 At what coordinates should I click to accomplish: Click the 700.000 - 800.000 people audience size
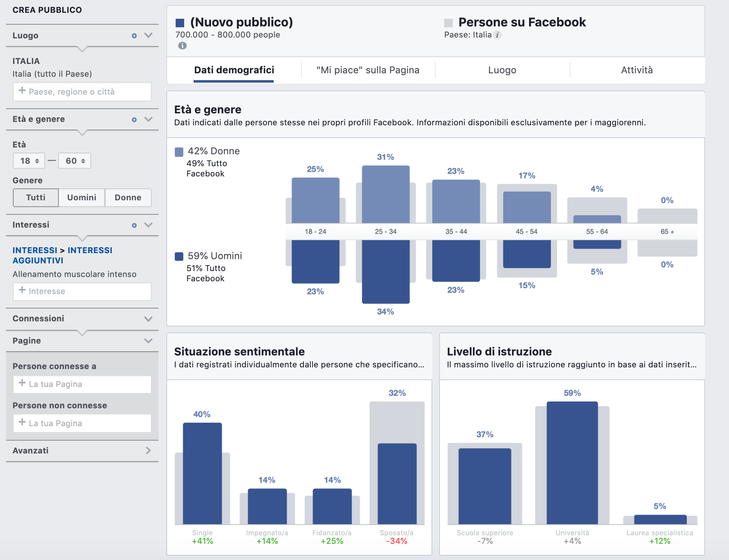pos(228,35)
